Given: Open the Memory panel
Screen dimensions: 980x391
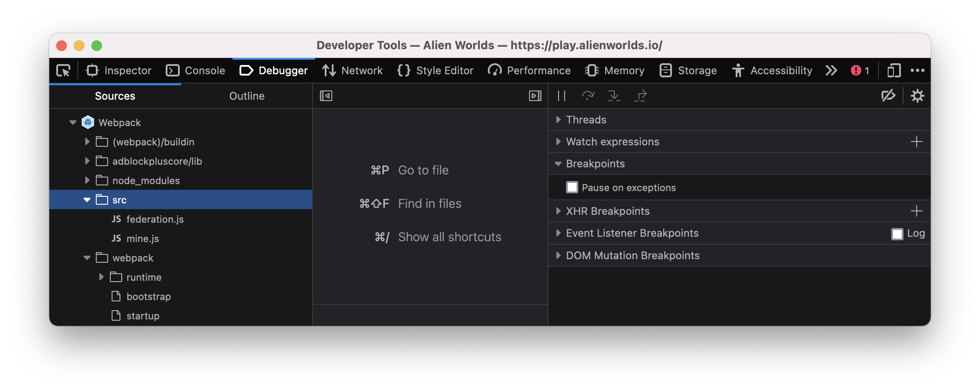Looking at the screenshot, I should click(x=614, y=71).
